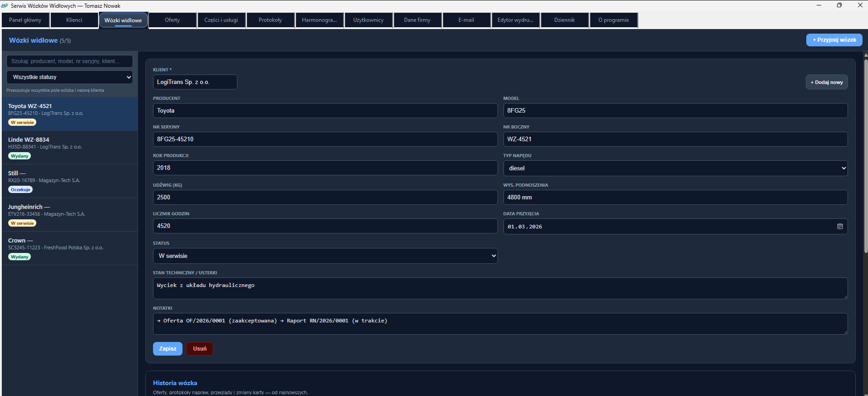Image resolution: width=868 pixels, height=396 pixels.
Task: Click the Licznik godzin input field
Action: (325, 226)
